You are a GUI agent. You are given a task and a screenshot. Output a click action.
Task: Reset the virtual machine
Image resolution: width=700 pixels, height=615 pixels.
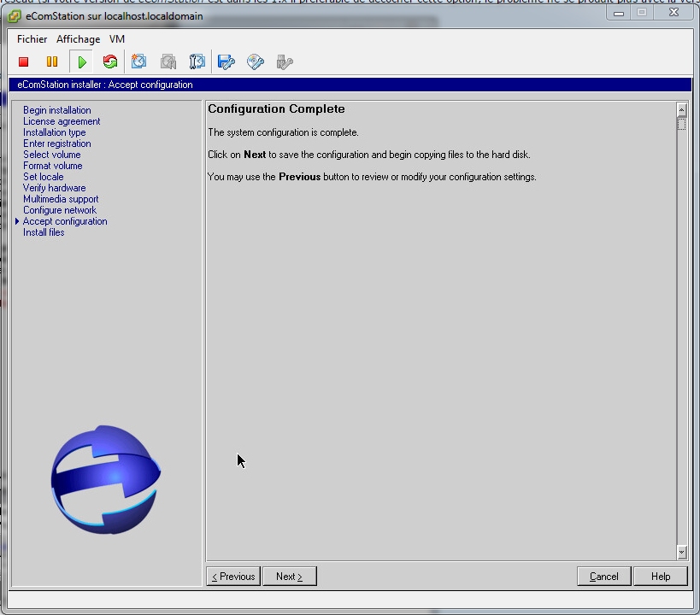[x=110, y=61]
